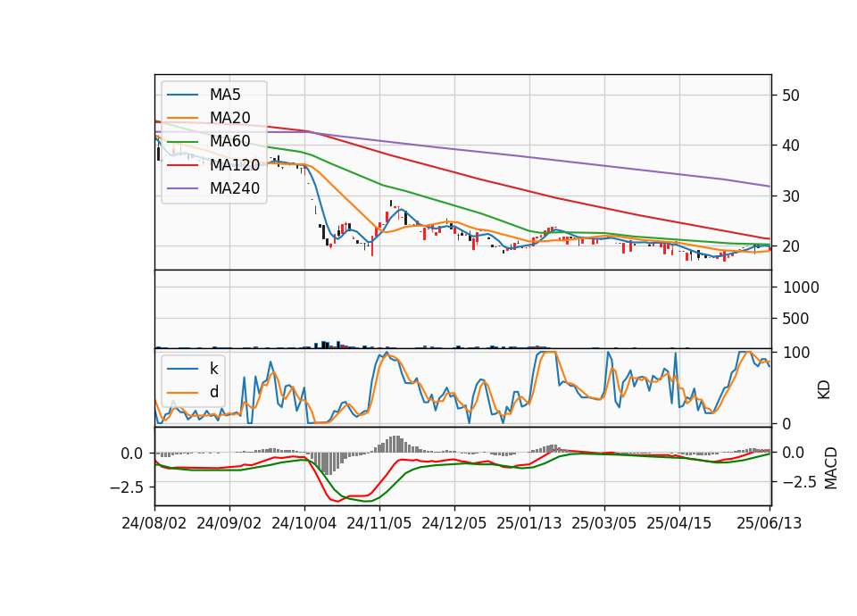Click the 24/11/05 date tick label
The height and width of the screenshot is (616, 857).
point(379,523)
